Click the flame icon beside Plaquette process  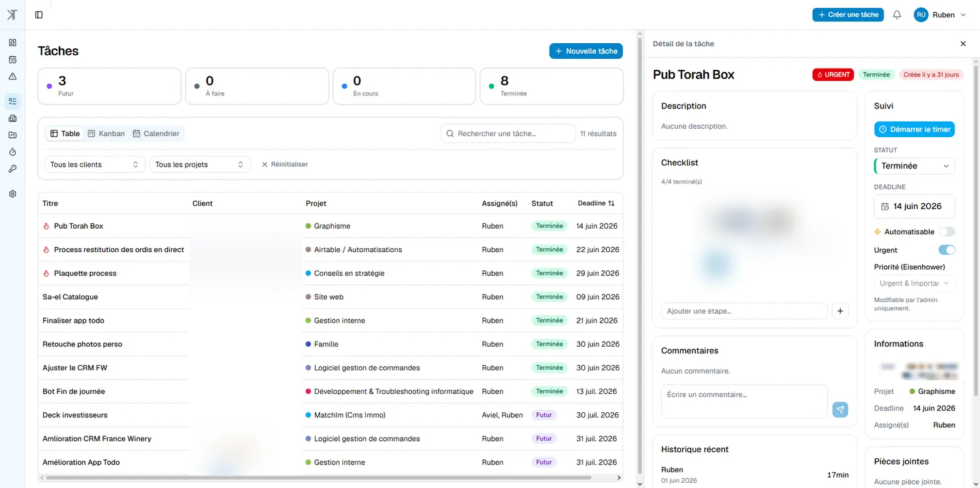pos(46,273)
